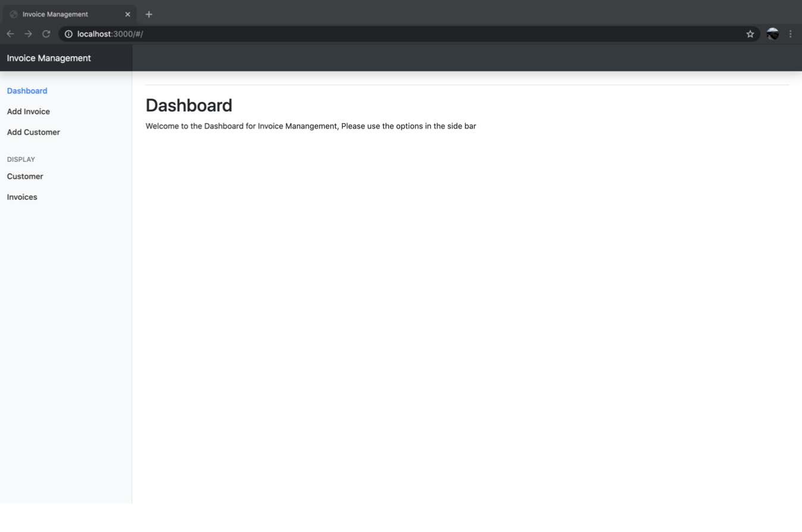Viewport: 802px width, 532px height.
Task: Open the browser three-dot menu
Action: (x=791, y=34)
